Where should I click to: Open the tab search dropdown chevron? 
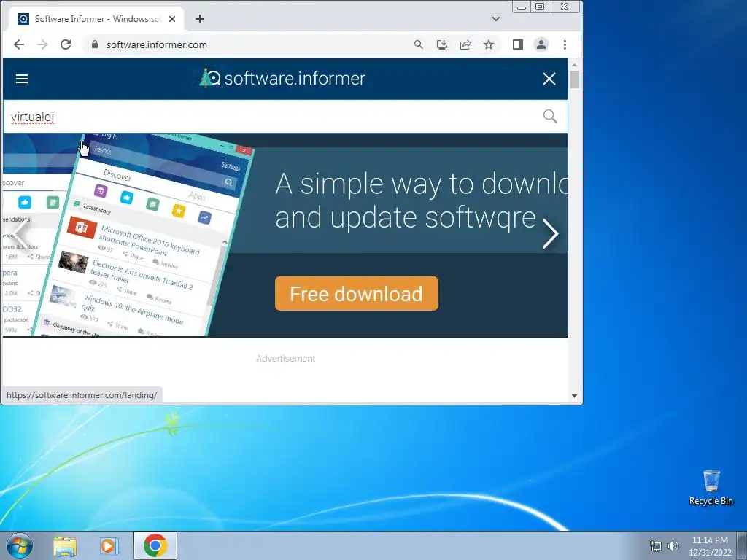coord(496,19)
